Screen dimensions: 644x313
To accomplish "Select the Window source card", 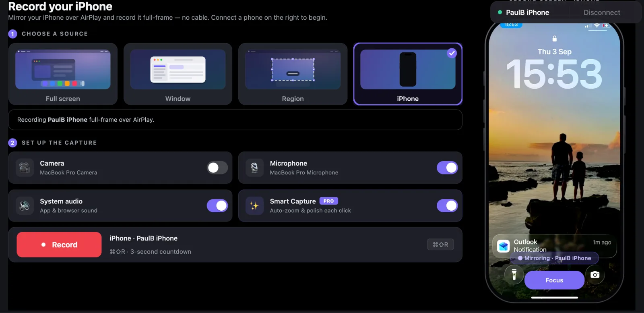I will click(x=178, y=74).
